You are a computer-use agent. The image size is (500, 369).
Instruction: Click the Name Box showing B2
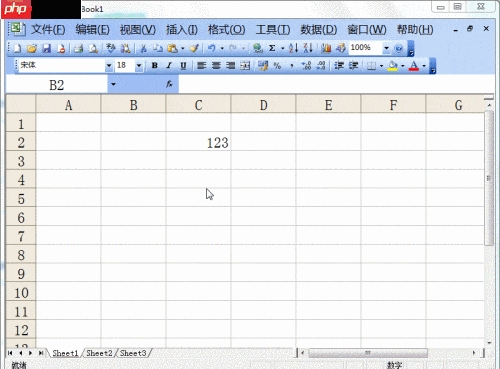tap(57, 85)
